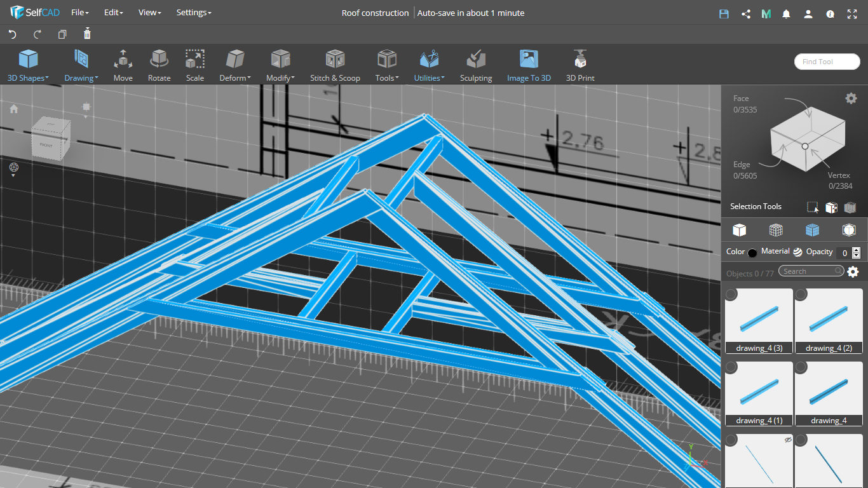
Task: Click the Objects Search field
Action: click(x=811, y=271)
